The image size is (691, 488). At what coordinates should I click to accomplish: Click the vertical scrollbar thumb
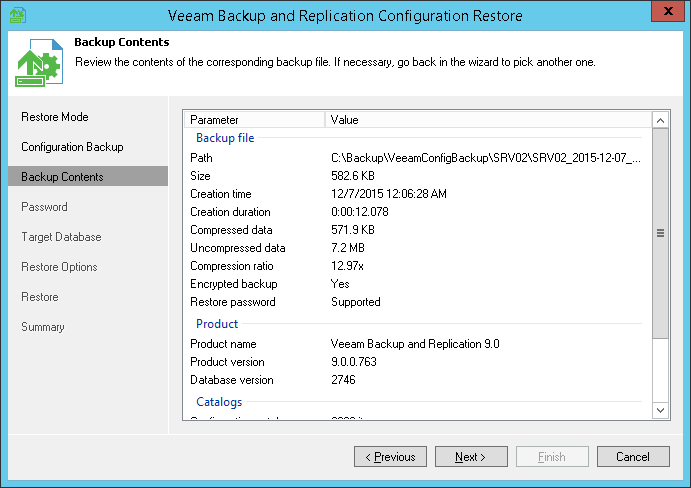point(660,234)
